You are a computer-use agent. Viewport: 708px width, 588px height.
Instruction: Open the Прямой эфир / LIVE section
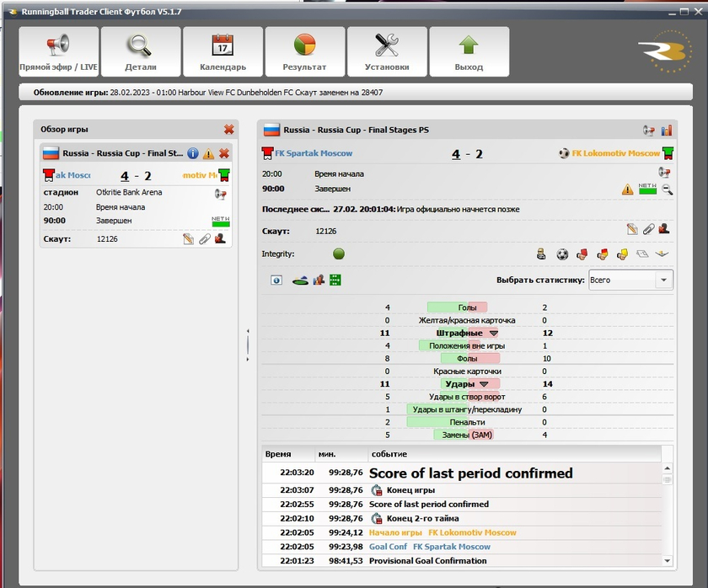(59, 51)
